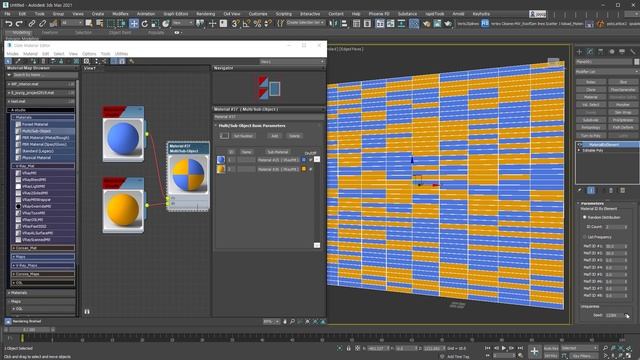The height and width of the screenshot is (360, 640).
Task: Click the Rectangular Selection Region icon
Action: point(111,24)
